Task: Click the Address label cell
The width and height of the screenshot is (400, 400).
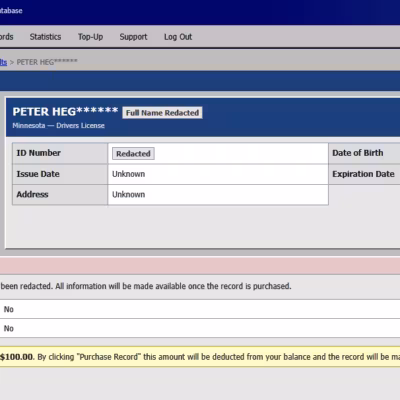Action: click(x=60, y=194)
